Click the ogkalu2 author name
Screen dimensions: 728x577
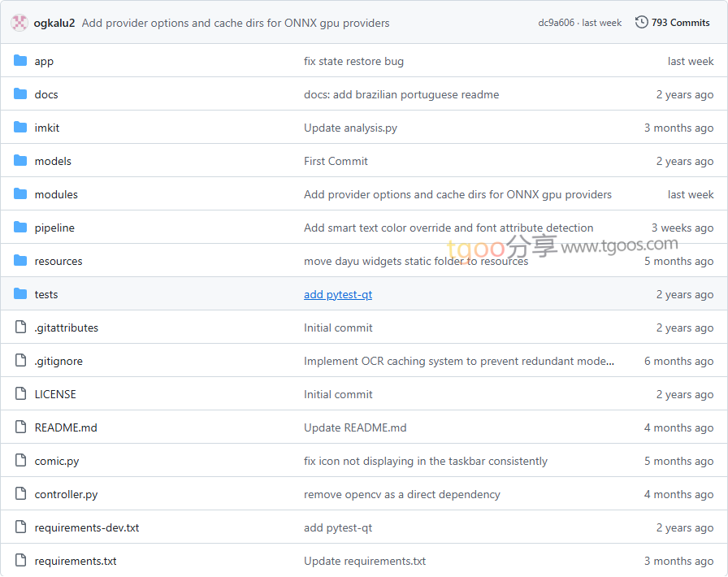[54, 23]
